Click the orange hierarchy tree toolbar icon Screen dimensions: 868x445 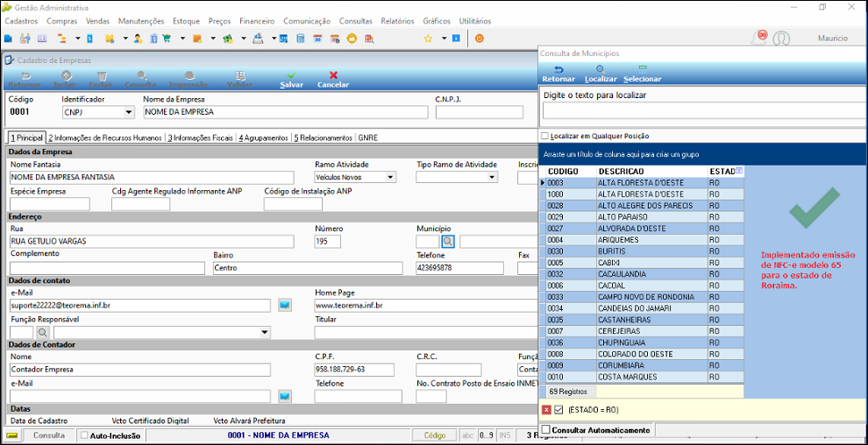pos(61,39)
